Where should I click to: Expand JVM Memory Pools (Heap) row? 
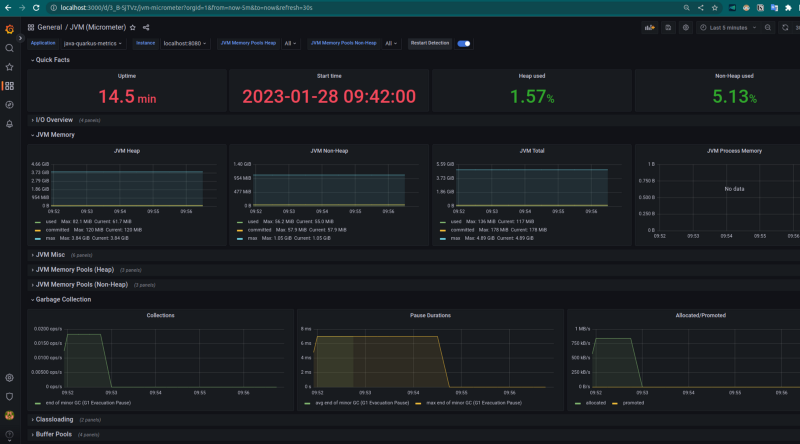pyautogui.click(x=72, y=269)
